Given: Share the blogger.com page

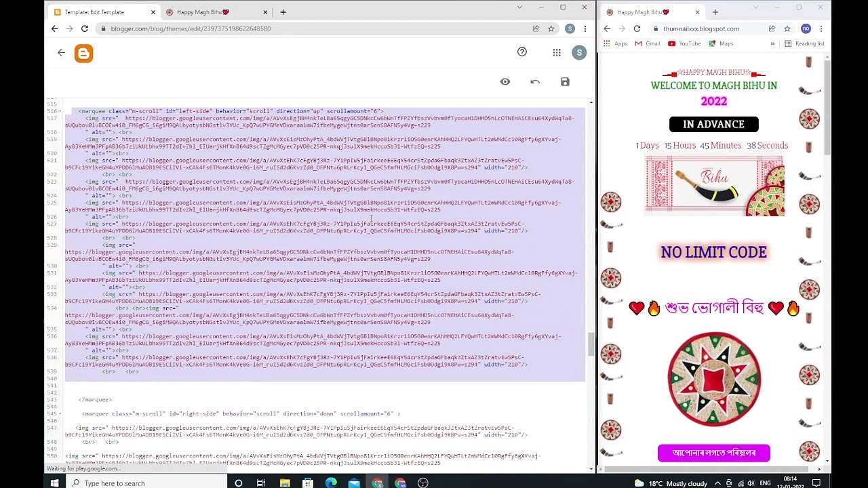Looking at the screenshot, I should [x=536, y=28].
